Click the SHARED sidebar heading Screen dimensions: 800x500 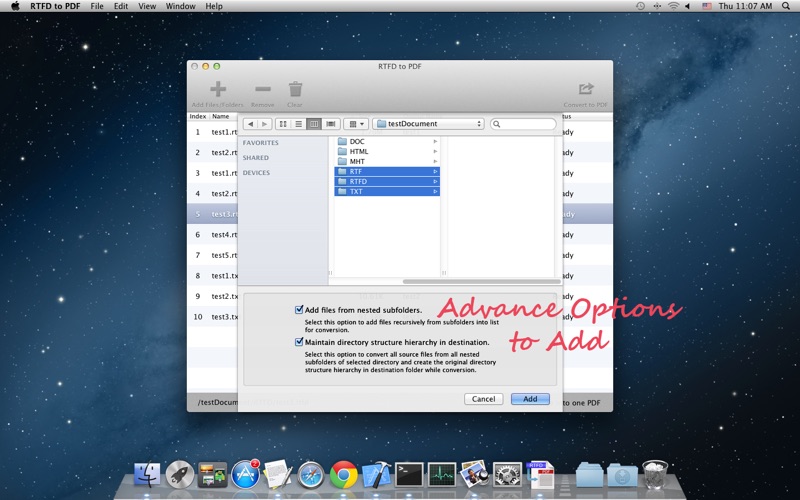256,158
